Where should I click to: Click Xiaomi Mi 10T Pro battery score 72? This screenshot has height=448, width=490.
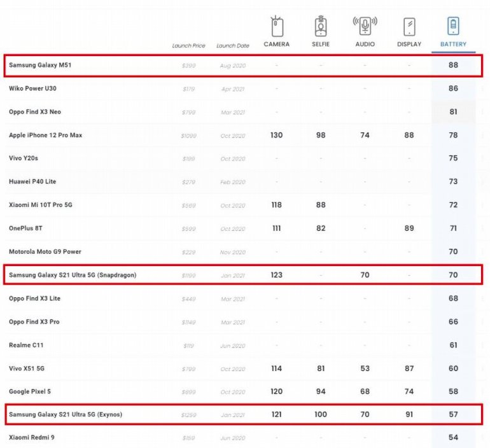tap(453, 205)
